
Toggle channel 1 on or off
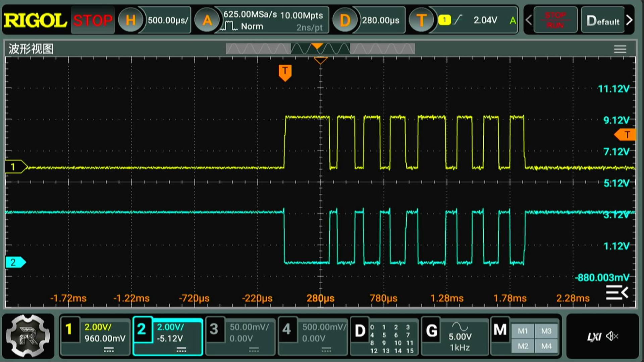(69, 329)
